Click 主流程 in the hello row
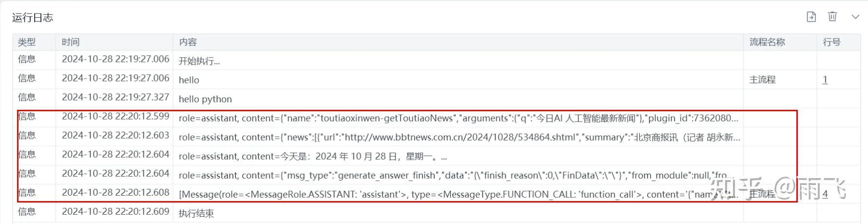The height and width of the screenshot is (224, 868). (x=762, y=80)
